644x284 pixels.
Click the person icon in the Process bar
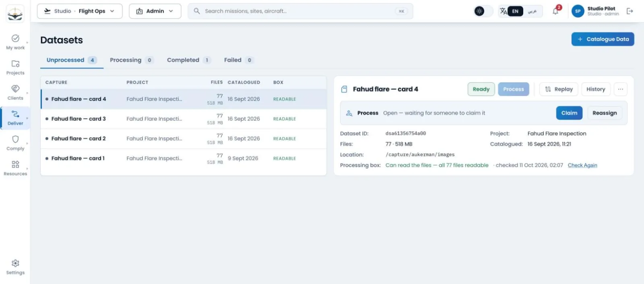349,113
